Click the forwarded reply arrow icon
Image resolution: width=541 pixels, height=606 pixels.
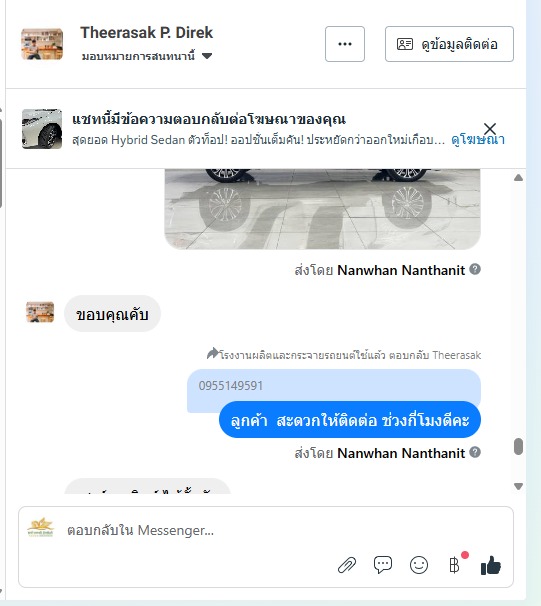click(213, 353)
